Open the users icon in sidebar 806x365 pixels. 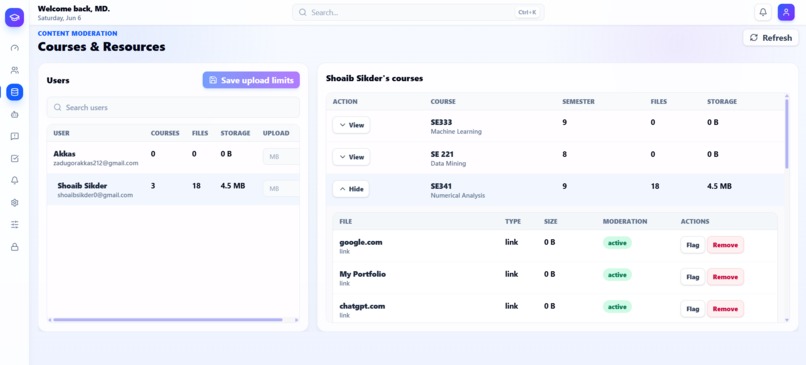14,70
